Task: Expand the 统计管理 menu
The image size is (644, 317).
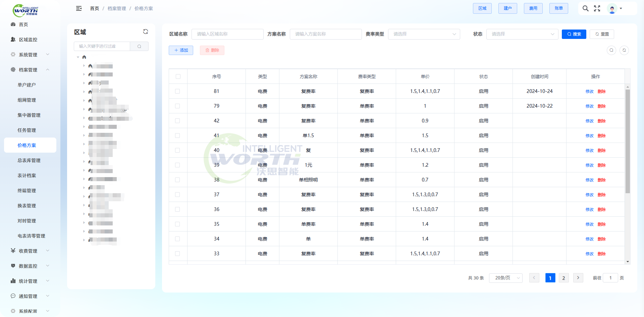Action: [x=48, y=281]
